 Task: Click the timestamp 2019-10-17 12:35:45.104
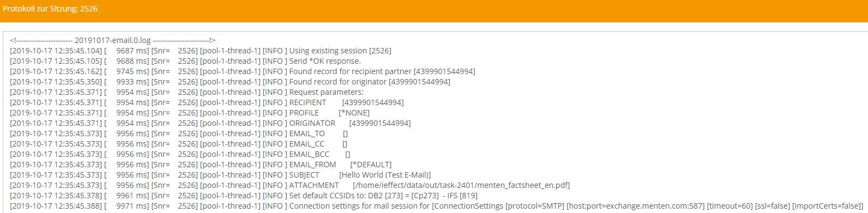(x=56, y=51)
